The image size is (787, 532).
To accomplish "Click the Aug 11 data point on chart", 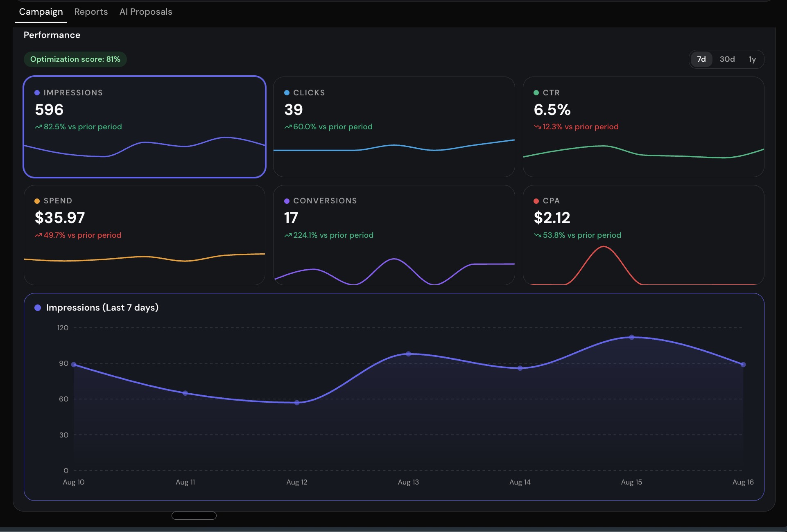I will coord(185,393).
